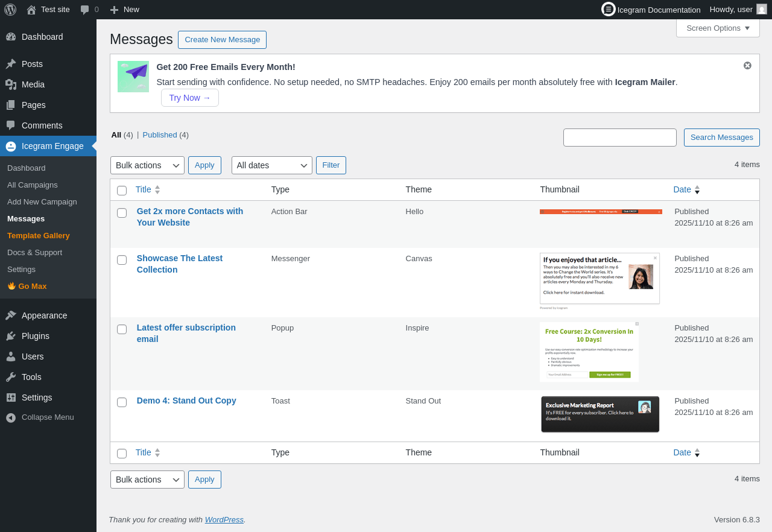Screen dimensions: 772x532
Task: Click the Tools wrench icon in sidebar
Action: point(11,377)
